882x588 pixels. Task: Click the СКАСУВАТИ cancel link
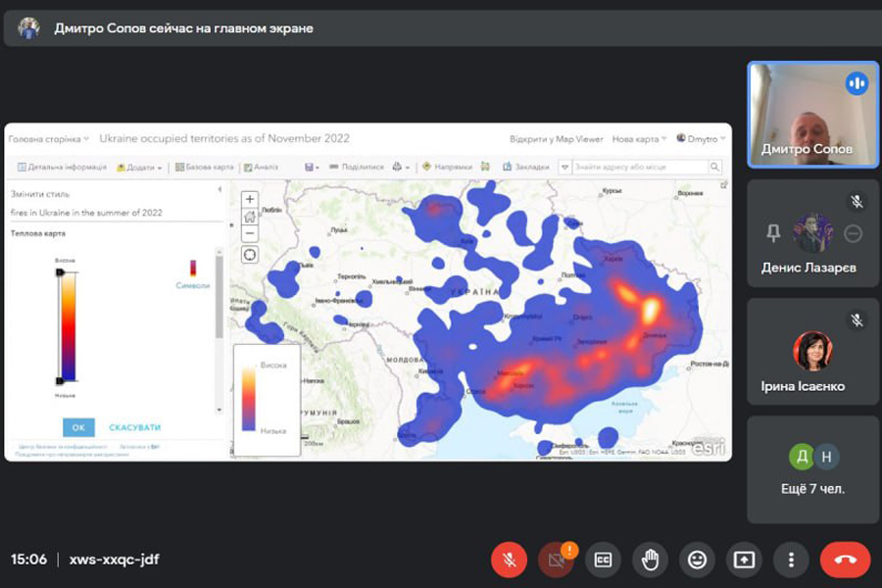pyautogui.click(x=134, y=427)
